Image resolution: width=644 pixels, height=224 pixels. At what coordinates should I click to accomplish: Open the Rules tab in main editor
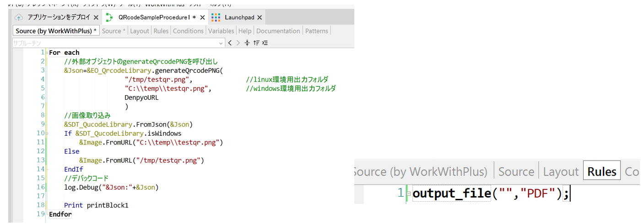161,31
